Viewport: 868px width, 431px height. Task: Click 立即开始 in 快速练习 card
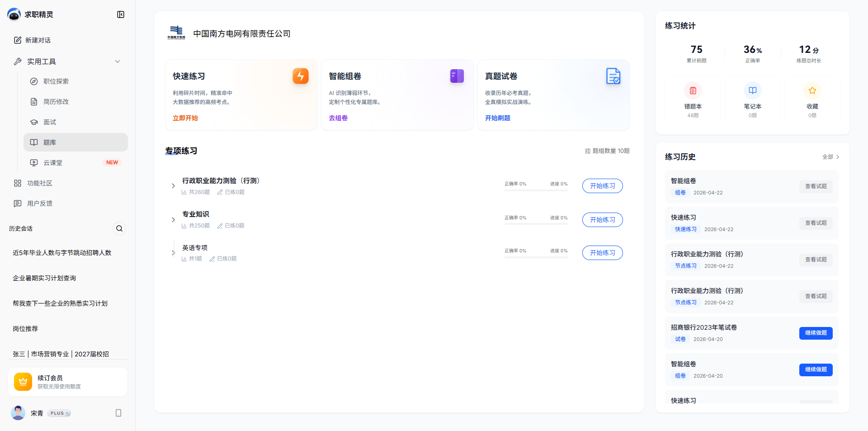click(185, 118)
